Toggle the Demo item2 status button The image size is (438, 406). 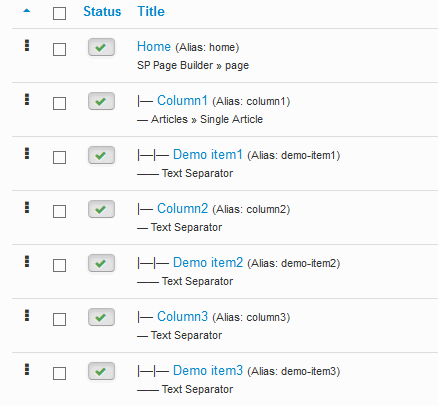tap(101, 263)
